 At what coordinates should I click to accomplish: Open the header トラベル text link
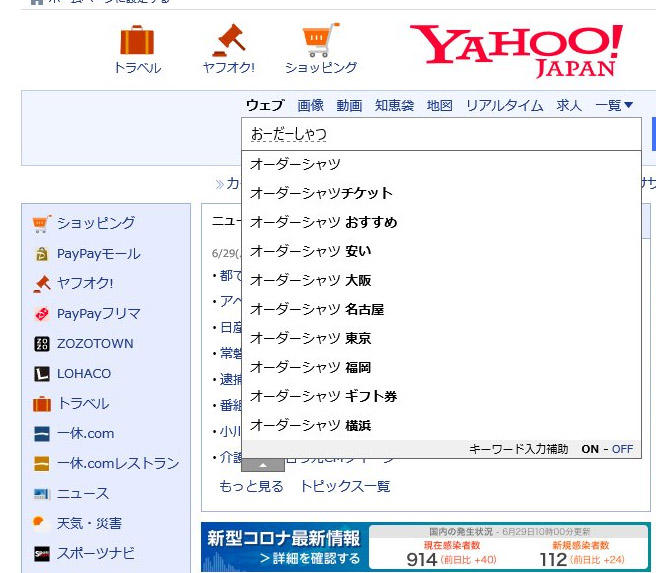pos(137,68)
